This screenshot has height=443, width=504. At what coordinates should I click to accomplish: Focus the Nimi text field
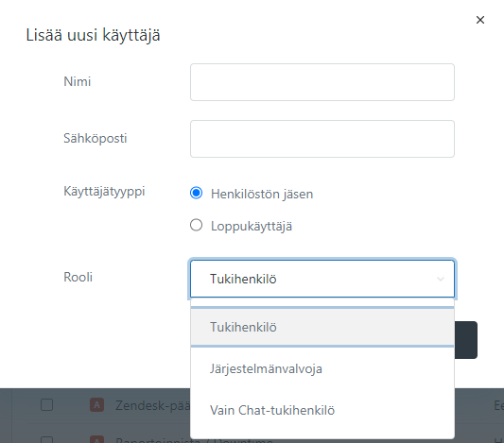(x=322, y=82)
